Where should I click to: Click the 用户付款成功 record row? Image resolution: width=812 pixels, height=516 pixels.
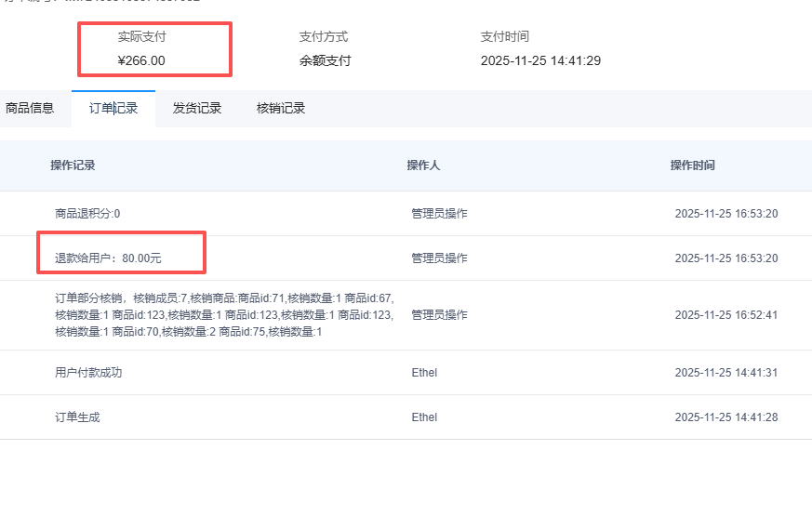[x=88, y=373]
